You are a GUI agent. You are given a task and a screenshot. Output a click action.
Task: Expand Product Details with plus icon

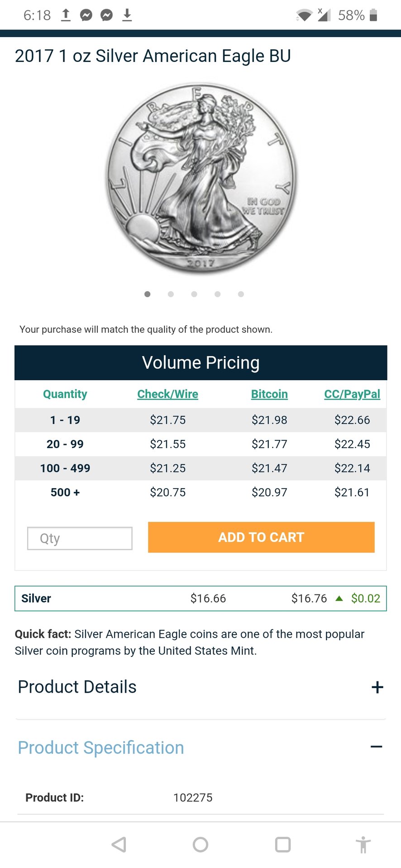377,688
